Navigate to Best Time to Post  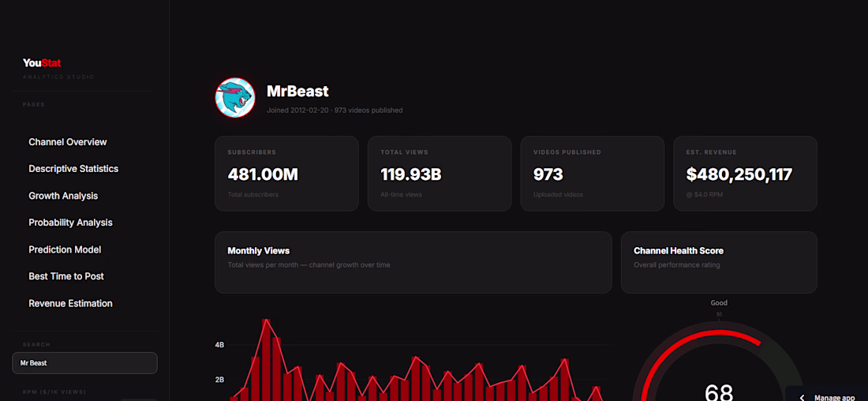coord(66,275)
